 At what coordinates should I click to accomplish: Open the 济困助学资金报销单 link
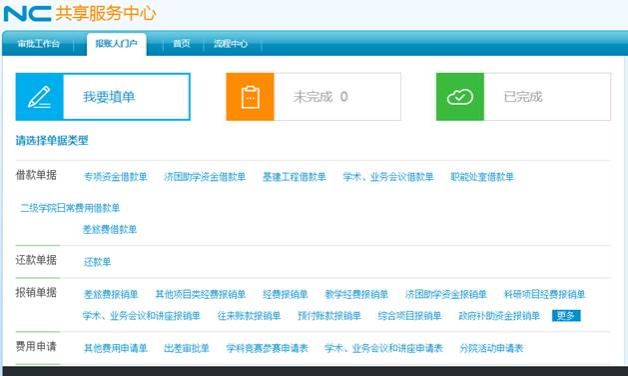(446, 294)
